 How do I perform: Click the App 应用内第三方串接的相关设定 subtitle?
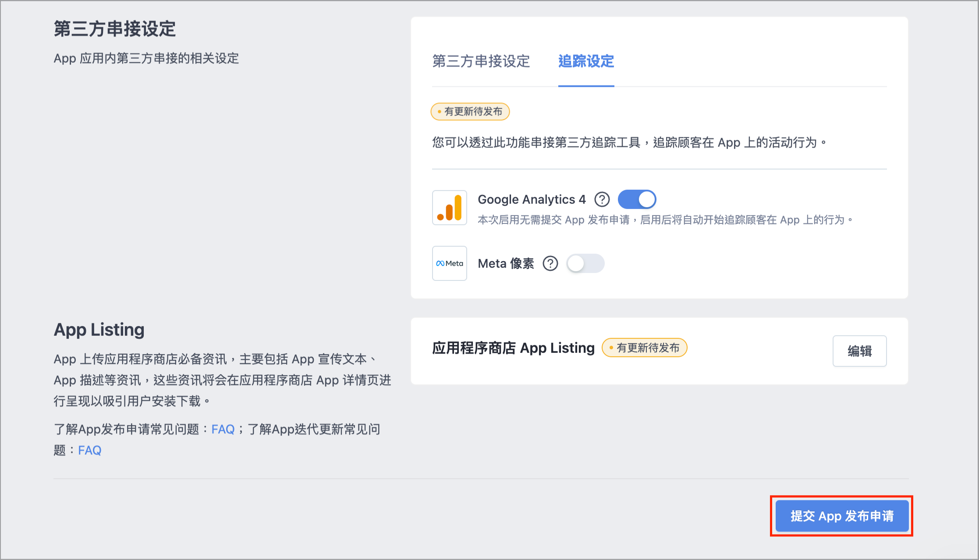[146, 58]
